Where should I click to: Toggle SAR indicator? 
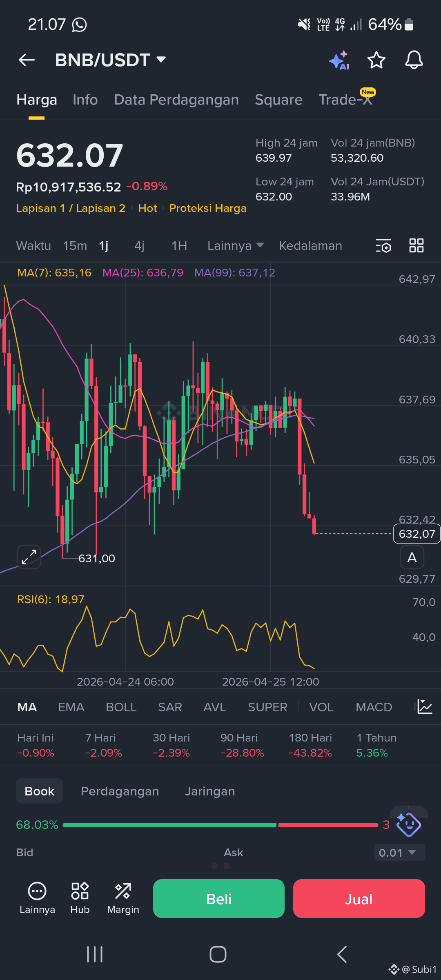pyautogui.click(x=170, y=707)
